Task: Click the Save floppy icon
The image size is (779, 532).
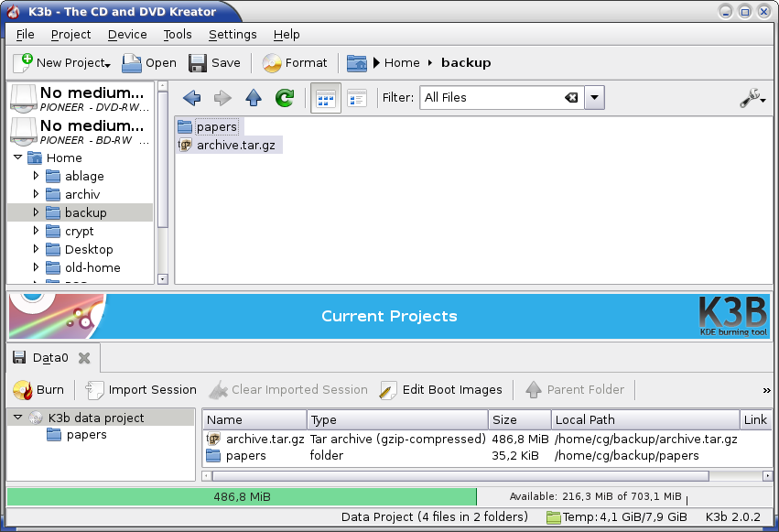Action: coord(198,63)
